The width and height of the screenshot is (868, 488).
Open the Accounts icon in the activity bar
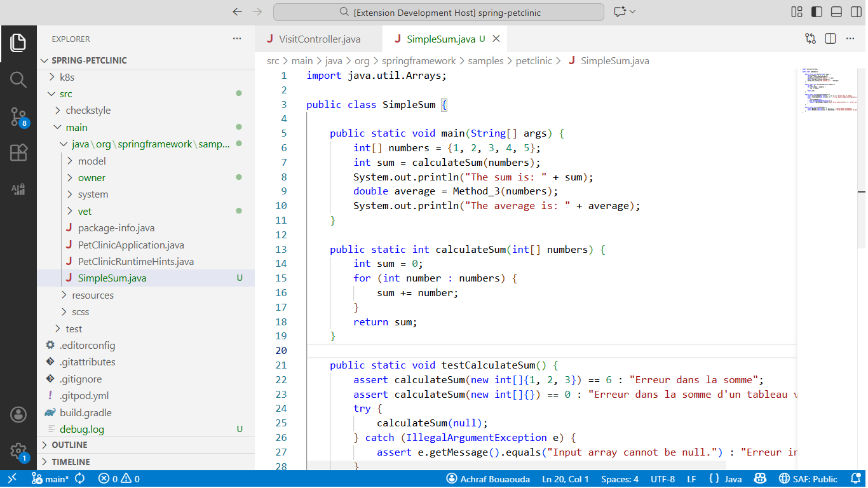coord(18,414)
